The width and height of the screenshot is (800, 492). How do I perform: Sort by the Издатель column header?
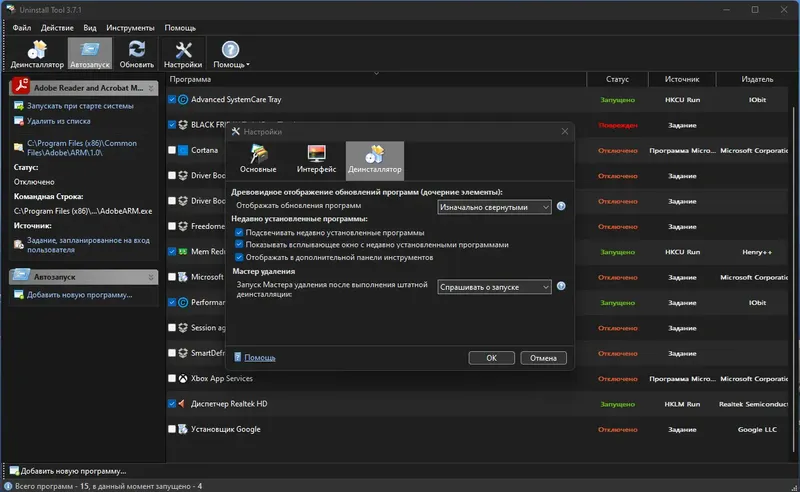pyautogui.click(x=757, y=79)
